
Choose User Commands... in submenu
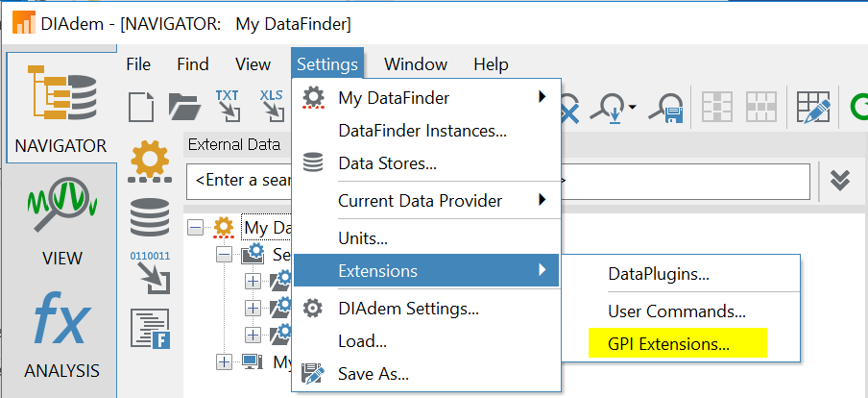(x=681, y=311)
